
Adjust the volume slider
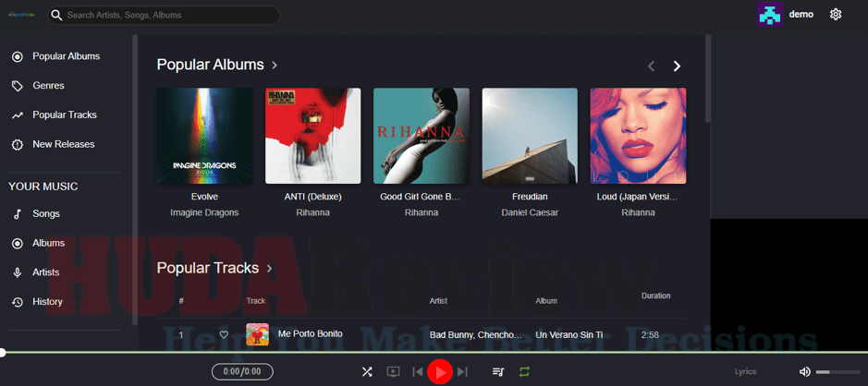click(838, 372)
